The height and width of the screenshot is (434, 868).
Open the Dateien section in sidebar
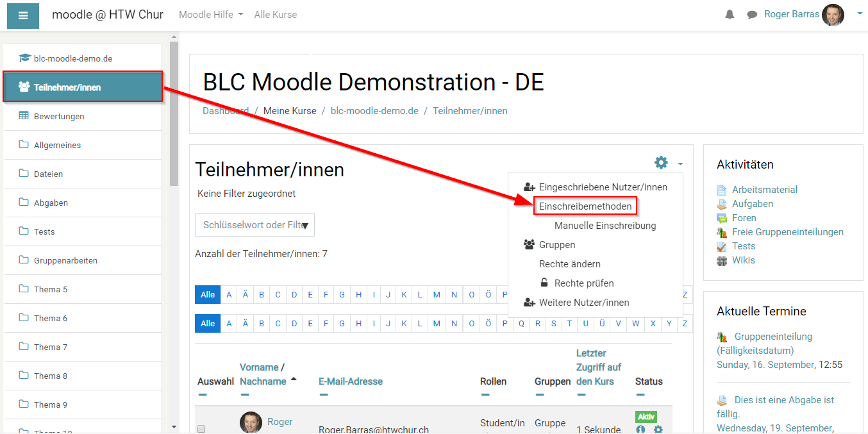tap(83, 174)
